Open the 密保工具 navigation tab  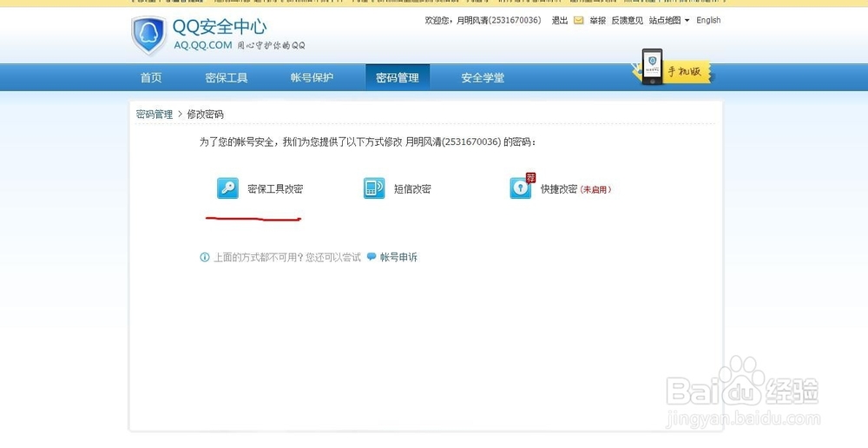pos(227,77)
